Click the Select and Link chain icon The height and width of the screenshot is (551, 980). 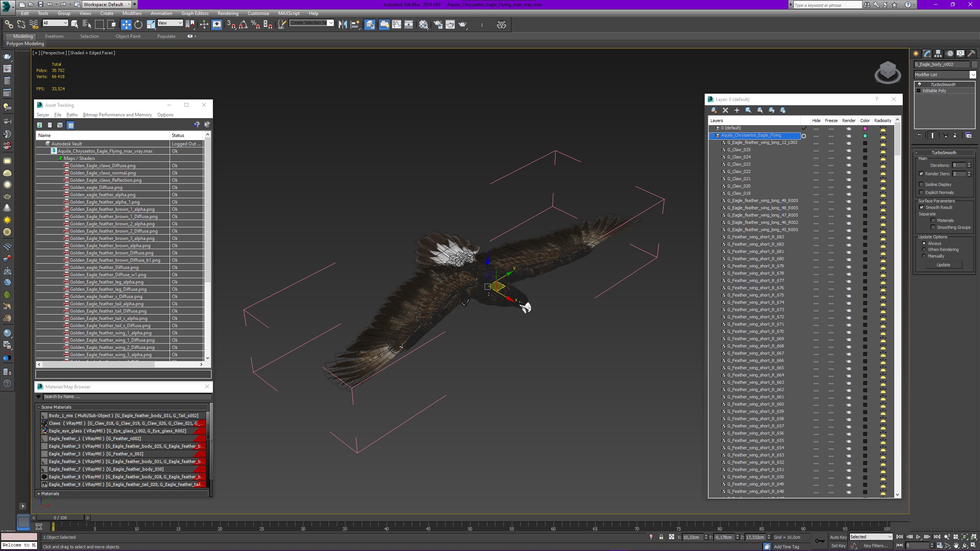coord(8,24)
